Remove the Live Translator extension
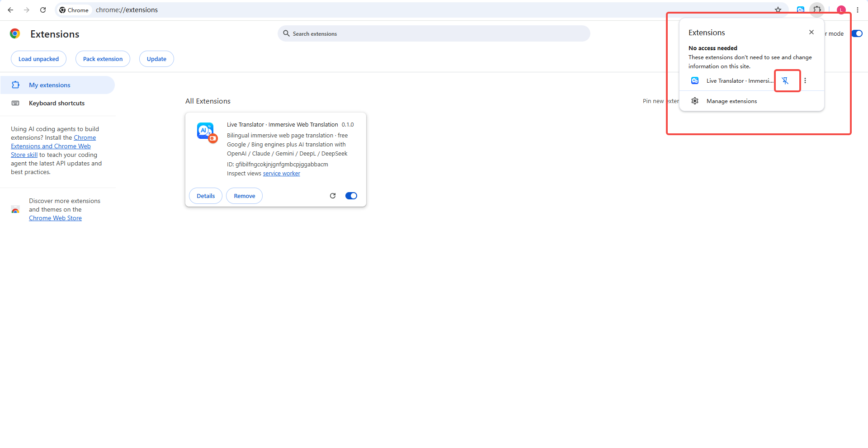868x448 pixels. click(x=245, y=196)
